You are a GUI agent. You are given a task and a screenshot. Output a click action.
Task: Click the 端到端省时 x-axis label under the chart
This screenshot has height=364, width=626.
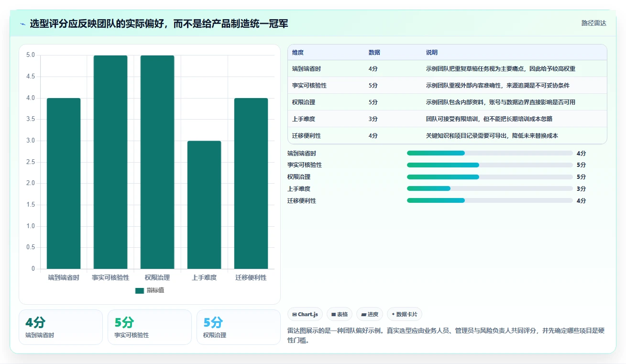[x=64, y=277]
